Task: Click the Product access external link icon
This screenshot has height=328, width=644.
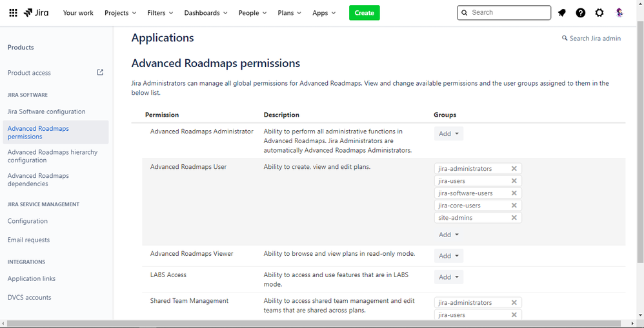Action: pyautogui.click(x=100, y=73)
